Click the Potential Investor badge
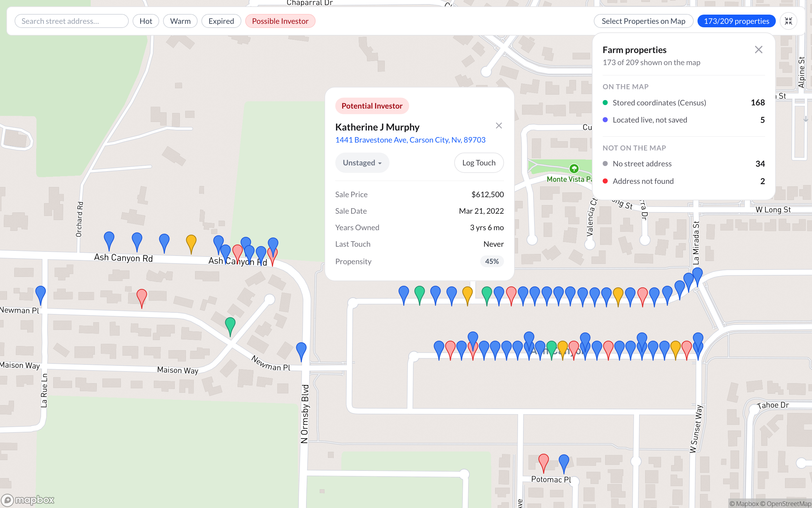This screenshot has height=508, width=812. pyautogui.click(x=372, y=106)
